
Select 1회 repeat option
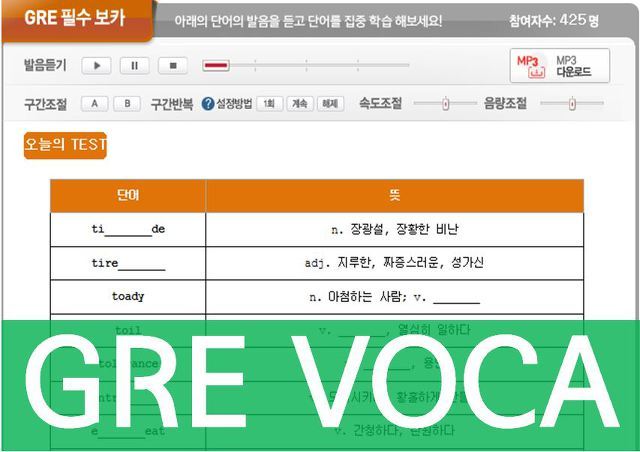(269, 104)
